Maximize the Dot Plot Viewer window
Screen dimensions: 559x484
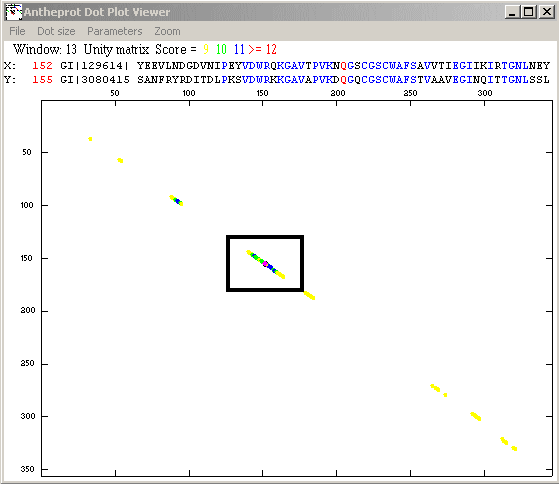[x=528, y=12]
